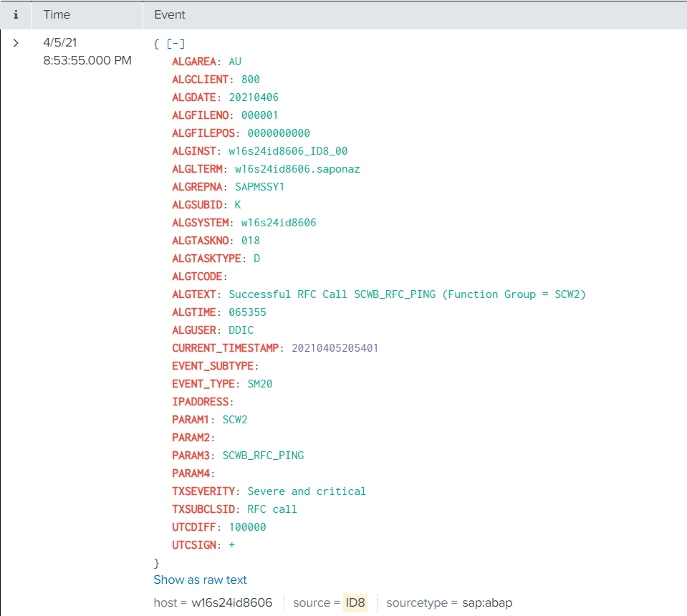Click the PARAM3 value SCWB_RFC_PING
The height and width of the screenshot is (616, 687).
(263, 456)
